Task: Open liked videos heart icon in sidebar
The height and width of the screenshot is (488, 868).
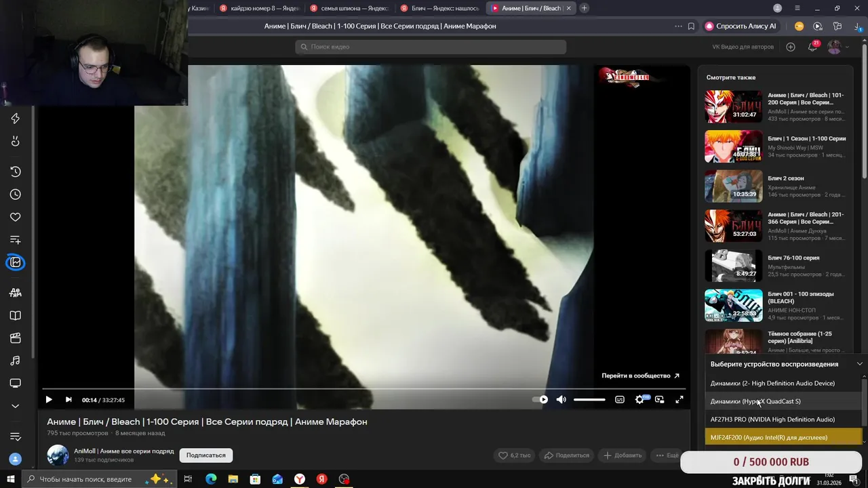Action: point(16,217)
